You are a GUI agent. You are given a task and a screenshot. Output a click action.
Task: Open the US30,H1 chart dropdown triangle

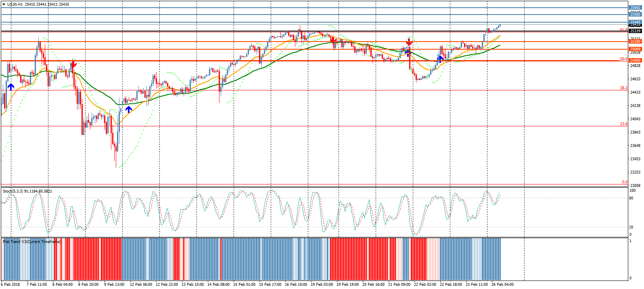tap(4, 4)
